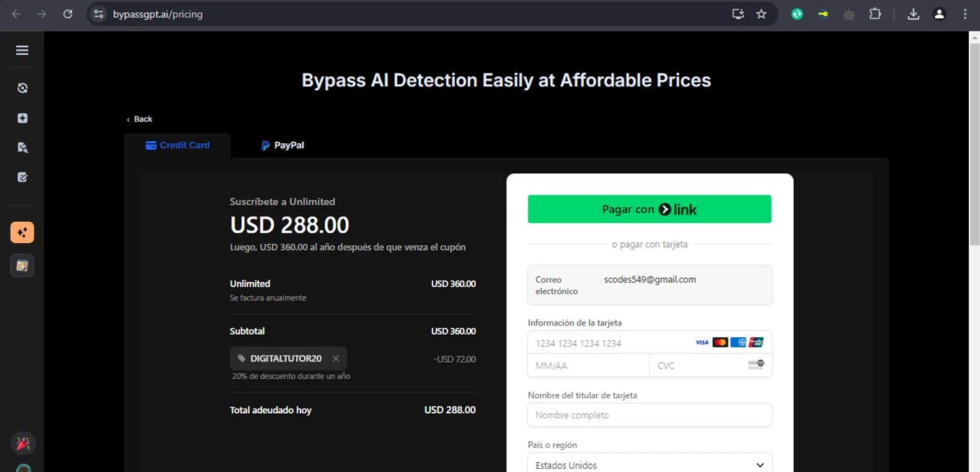The width and height of the screenshot is (980, 472).
Task: Open the gray robot extension icon
Action: tap(849, 14)
